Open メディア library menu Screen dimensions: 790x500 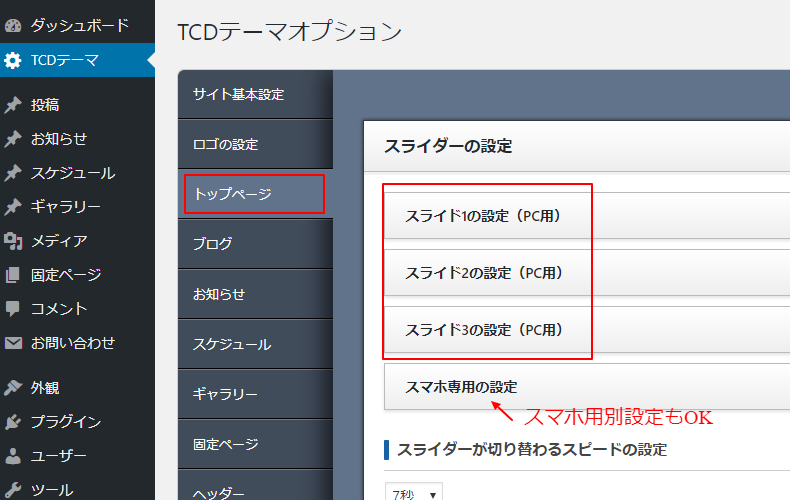point(78,241)
